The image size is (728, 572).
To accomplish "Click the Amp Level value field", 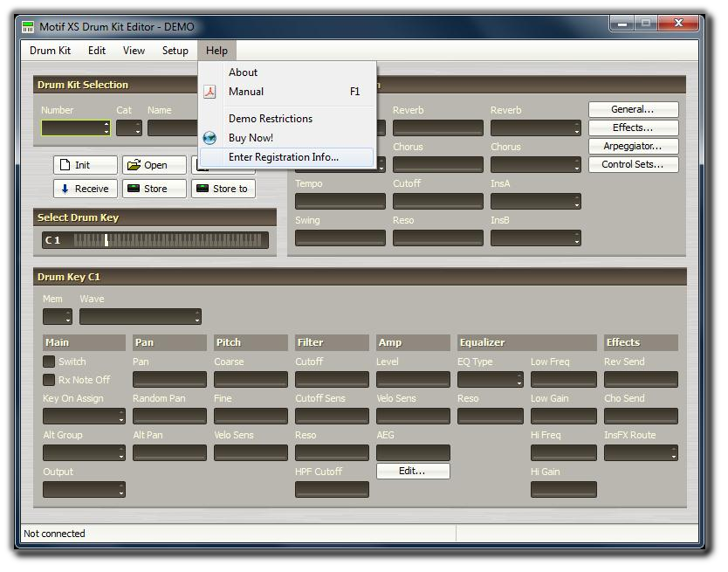I will click(x=413, y=380).
